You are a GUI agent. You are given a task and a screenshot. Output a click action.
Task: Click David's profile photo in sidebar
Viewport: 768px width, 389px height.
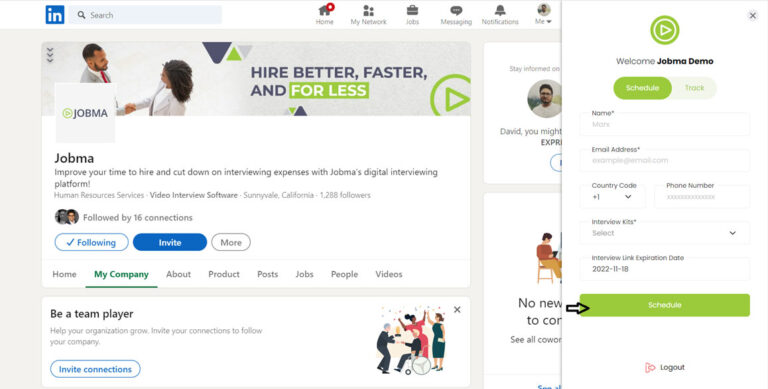(x=545, y=98)
